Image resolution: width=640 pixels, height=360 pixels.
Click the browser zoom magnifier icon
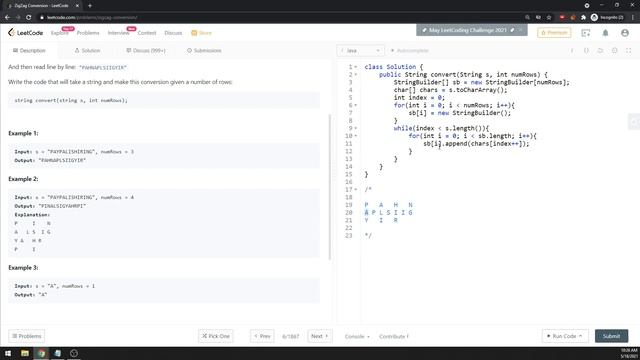(527, 18)
